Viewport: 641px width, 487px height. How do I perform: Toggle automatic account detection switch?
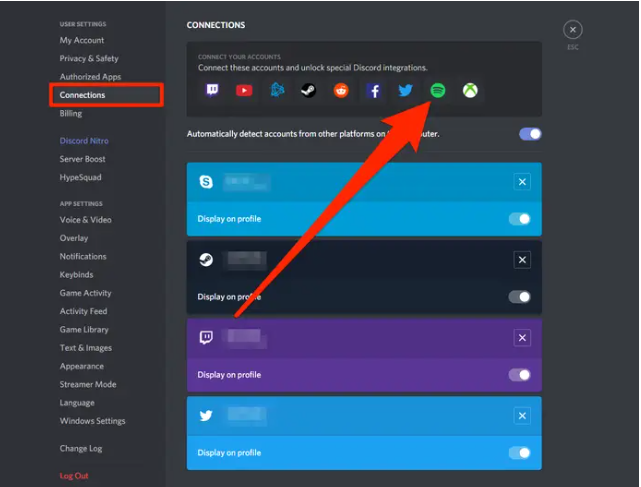click(530, 134)
